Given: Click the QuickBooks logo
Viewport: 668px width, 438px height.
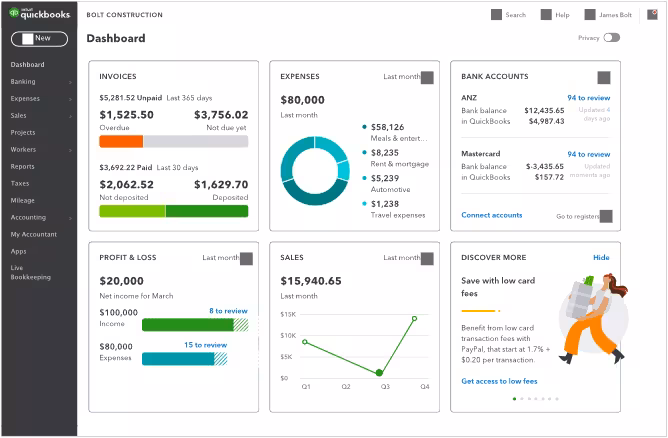Looking at the screenshot, I should [x=39, y=14].
